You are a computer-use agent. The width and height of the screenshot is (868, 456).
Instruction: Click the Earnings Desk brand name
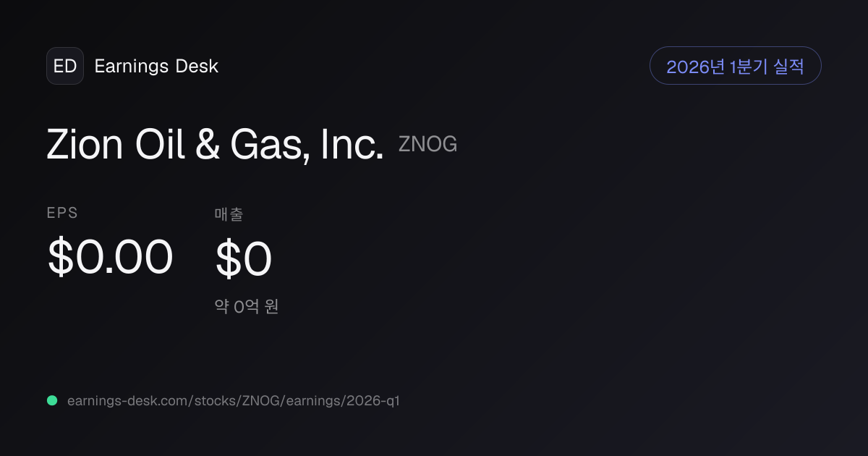[x=156, y=66]
